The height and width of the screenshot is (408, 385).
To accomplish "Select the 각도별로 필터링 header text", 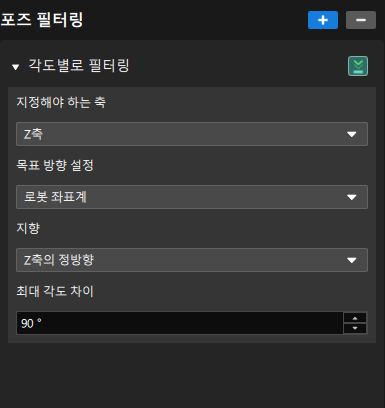I will (79, 65).
